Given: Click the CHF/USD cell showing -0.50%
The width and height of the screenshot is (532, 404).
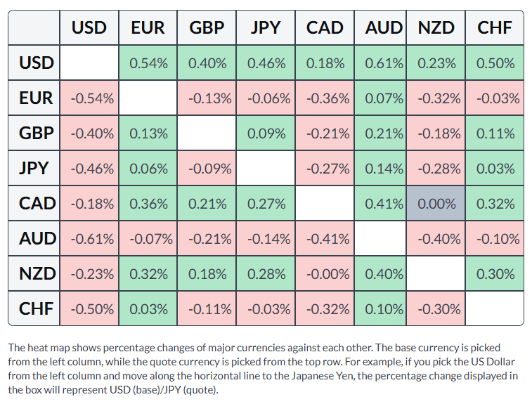Looking at the screenshot, I should pyautogui.click(x=89, y=308).
